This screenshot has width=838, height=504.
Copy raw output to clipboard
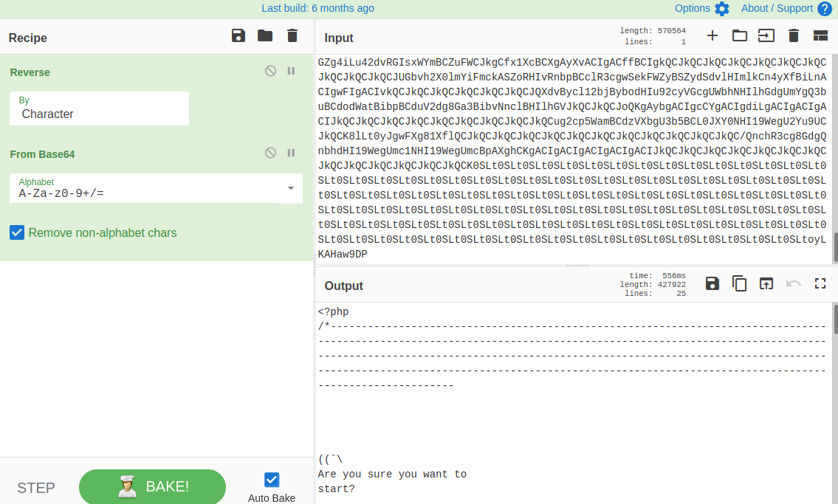pyautogui.click(x=739, y=283)
